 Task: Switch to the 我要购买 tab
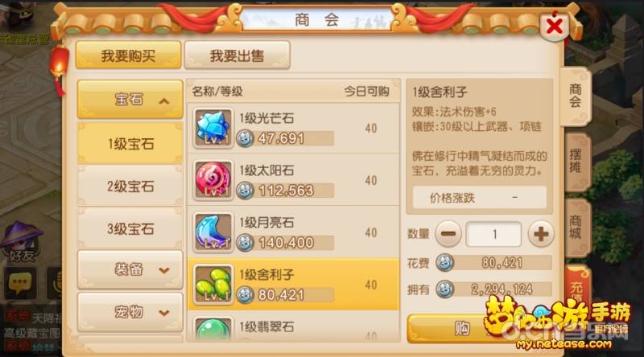pos(129,55)
